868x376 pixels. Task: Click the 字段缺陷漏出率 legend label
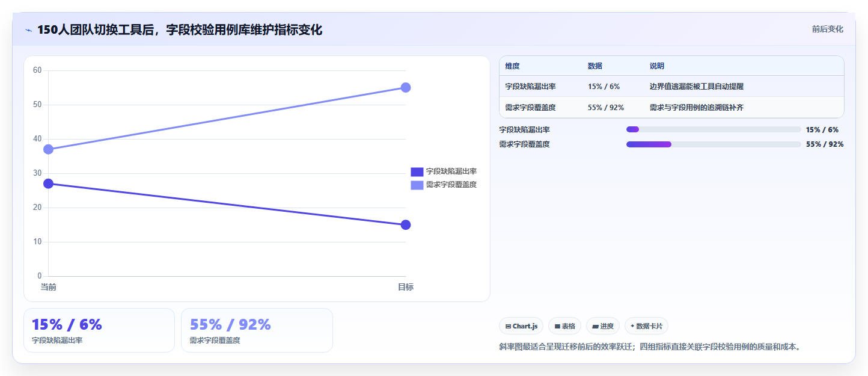coord(451,171)
